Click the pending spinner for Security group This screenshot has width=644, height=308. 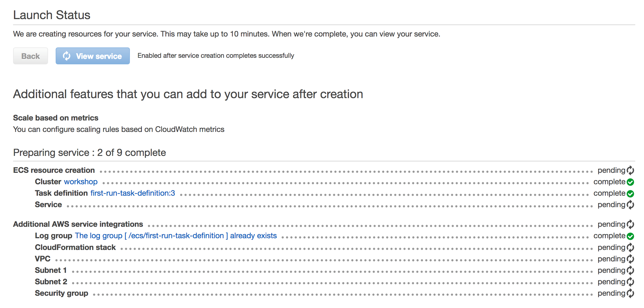coord(630,293)
